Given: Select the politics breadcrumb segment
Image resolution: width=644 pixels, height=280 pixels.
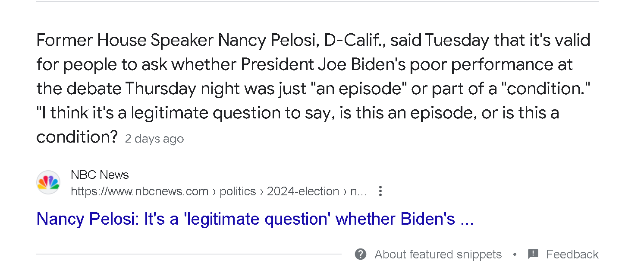Looking at the screenshot, I should coord(238,191).
